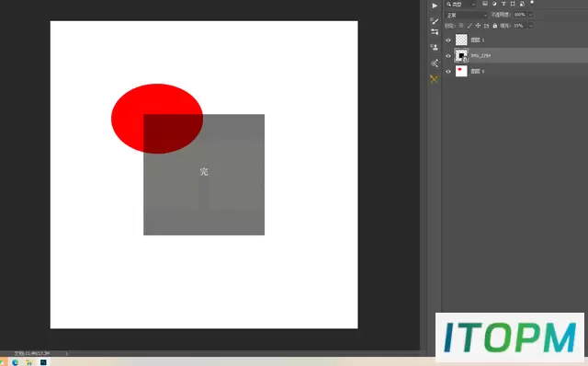This screenshot has height=366, width=588.
Task: Select the red ellipse layer thumbnail
Action: tap(461, 71)
